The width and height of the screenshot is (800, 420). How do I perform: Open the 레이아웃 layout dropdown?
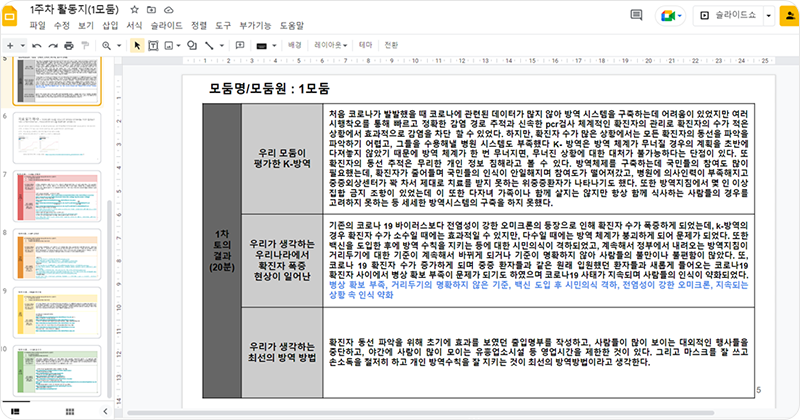331,46
